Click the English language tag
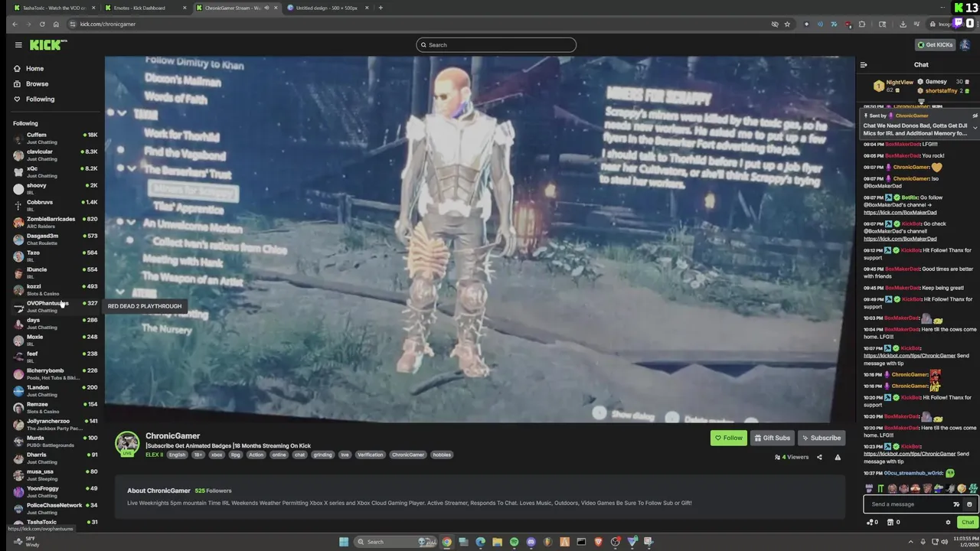This screenshot has width=980, height=551. 177,455
